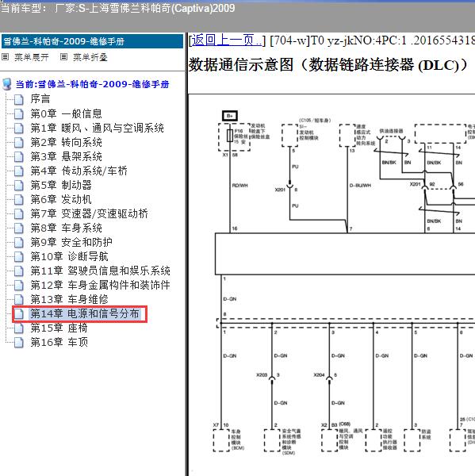Viewport: 475px width, 476px height.
Task: Click the page icon beside 第8章 车身系统
Action: pos(19,228)
